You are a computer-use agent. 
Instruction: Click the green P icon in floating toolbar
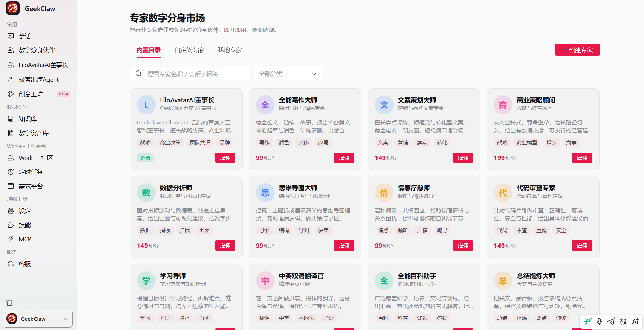pyautogui.click(x=588, y=321)
